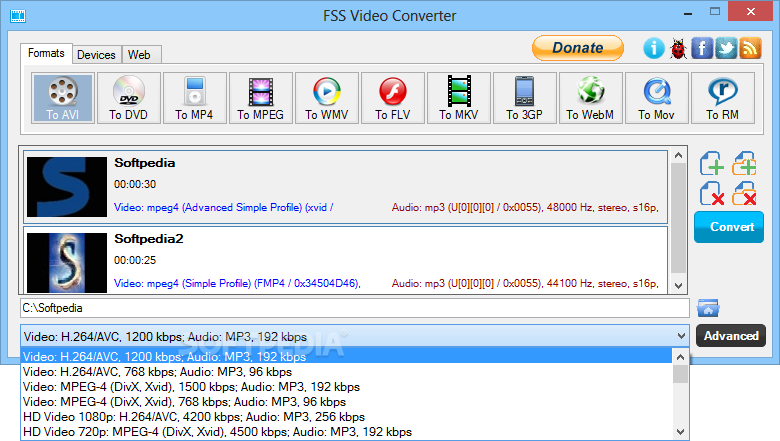Switch to the Devices tab

tap(96, 55)
